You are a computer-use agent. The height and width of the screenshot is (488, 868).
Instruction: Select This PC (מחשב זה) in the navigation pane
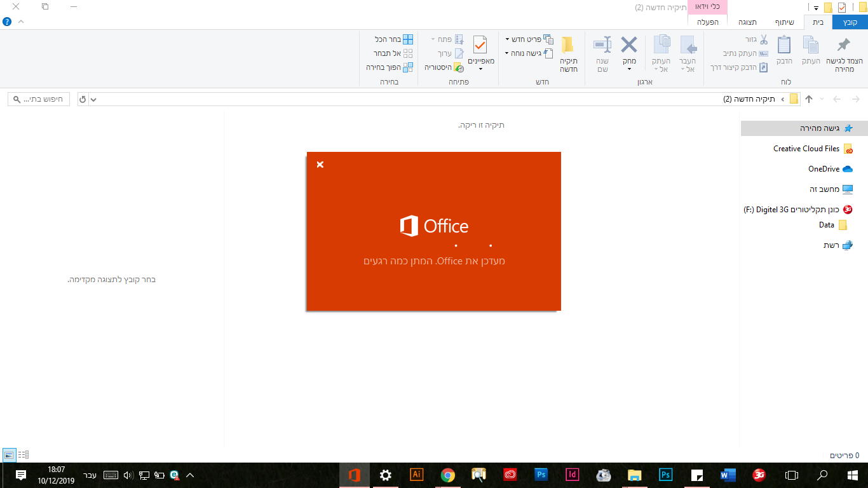coord(831,189)
